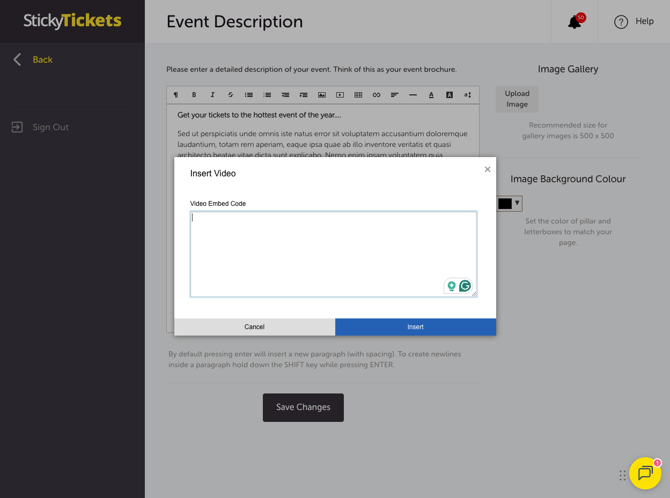Click the 'Recommended size for gallery images' note
670x498 pixels.
(567, 130)
